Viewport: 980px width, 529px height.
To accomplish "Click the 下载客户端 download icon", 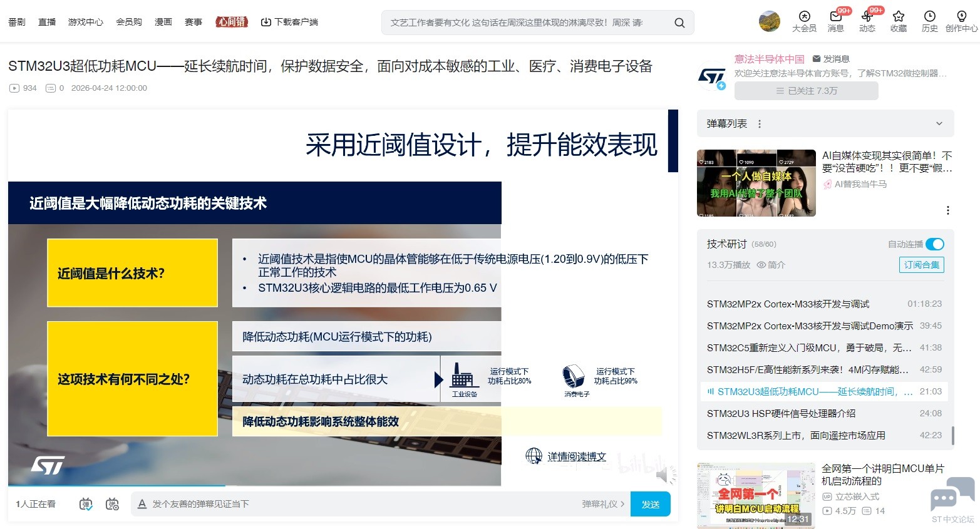I will click(x=266, y=22).
